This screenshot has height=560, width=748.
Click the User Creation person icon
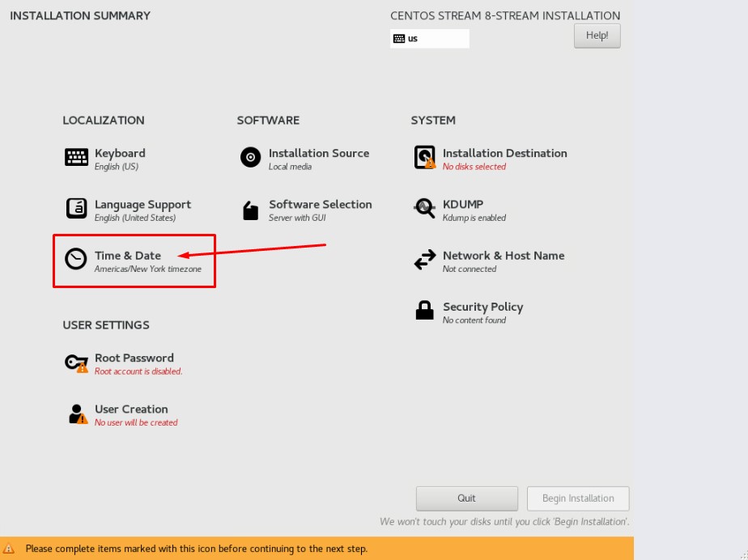(x=77, y=414)
